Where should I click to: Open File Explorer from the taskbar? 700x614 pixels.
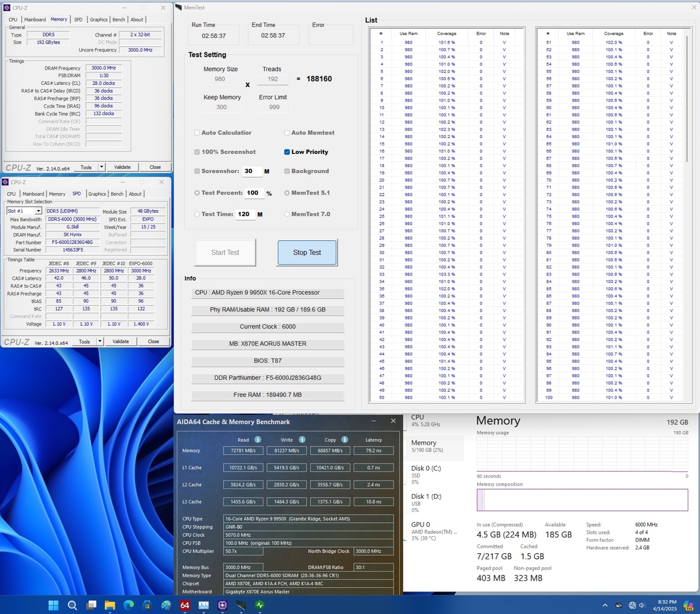[x=110, y=605]
